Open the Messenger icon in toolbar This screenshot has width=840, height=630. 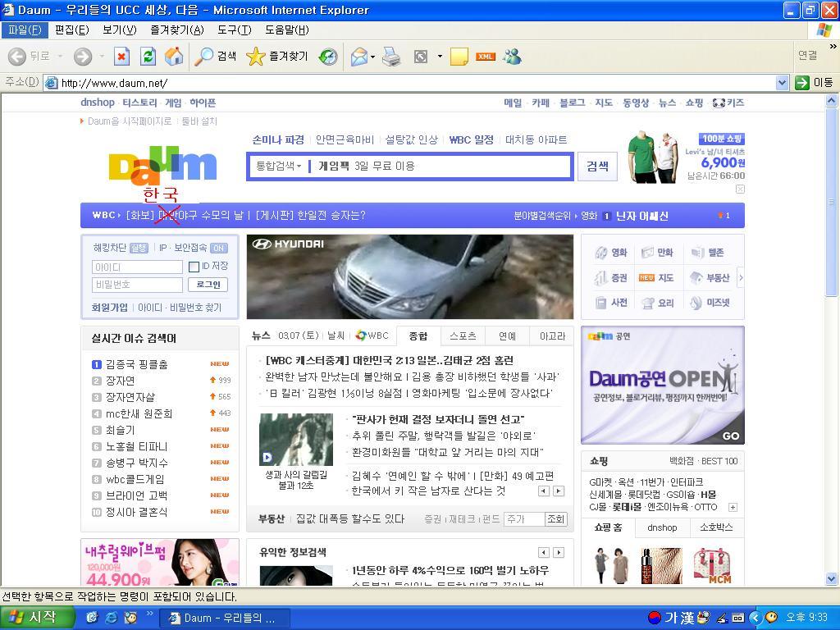click(513, 57)
